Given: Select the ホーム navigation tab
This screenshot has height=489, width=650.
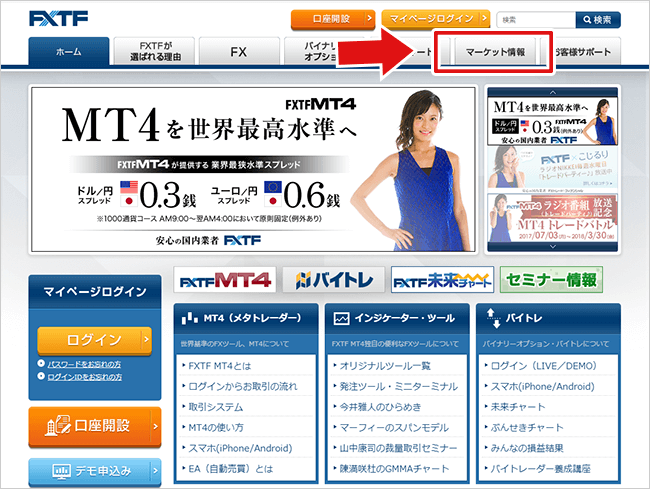Looking at the screenshot, I should pyautogui.click(x=69, y=51).
